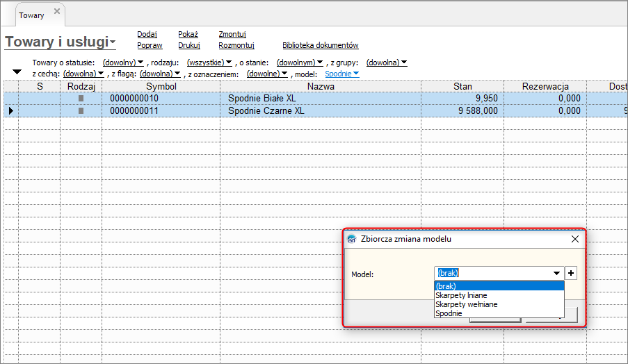Choose Spodnie in the model list
The image size is (628, 364).
tap(499, 313)
